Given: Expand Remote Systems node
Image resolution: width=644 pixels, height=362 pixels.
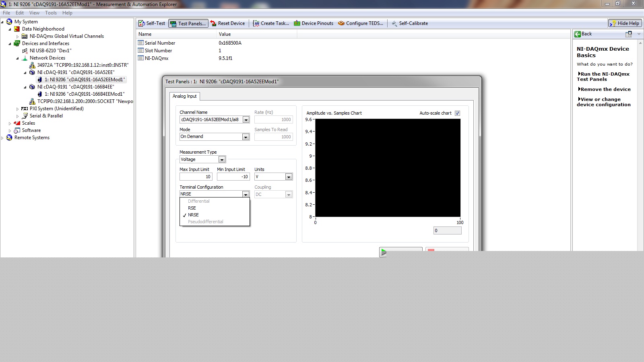Looking at the screenshot, I should pos(2,138).
